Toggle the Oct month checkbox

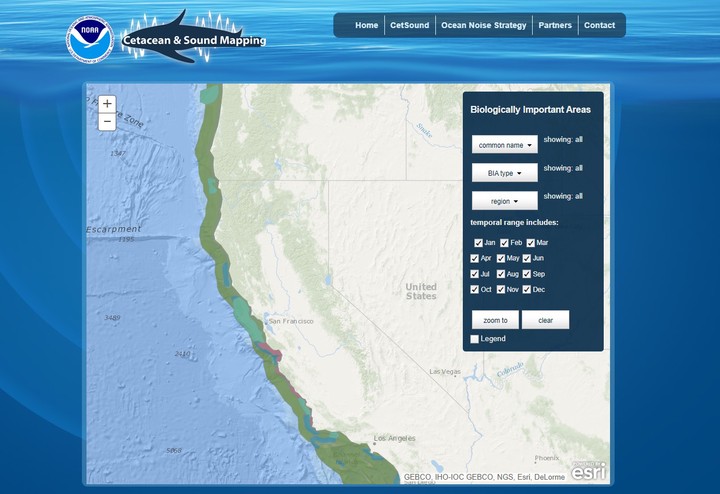pos(475,290)
